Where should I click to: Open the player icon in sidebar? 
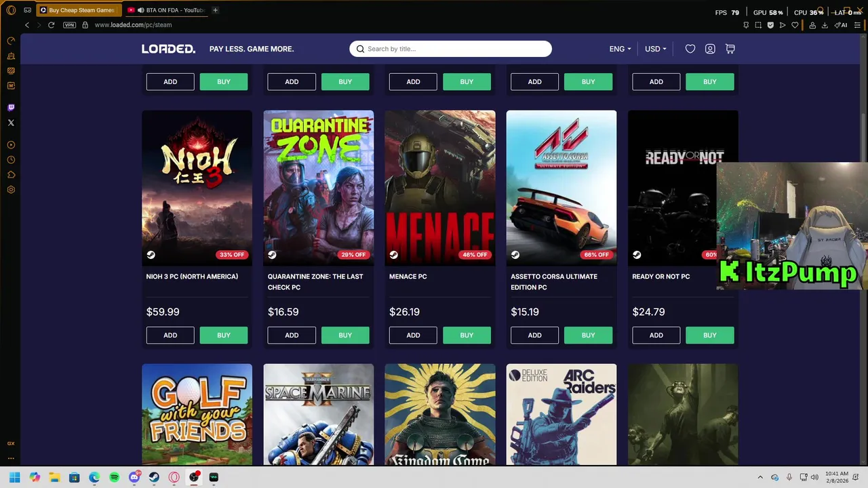(x=11, y=145)
